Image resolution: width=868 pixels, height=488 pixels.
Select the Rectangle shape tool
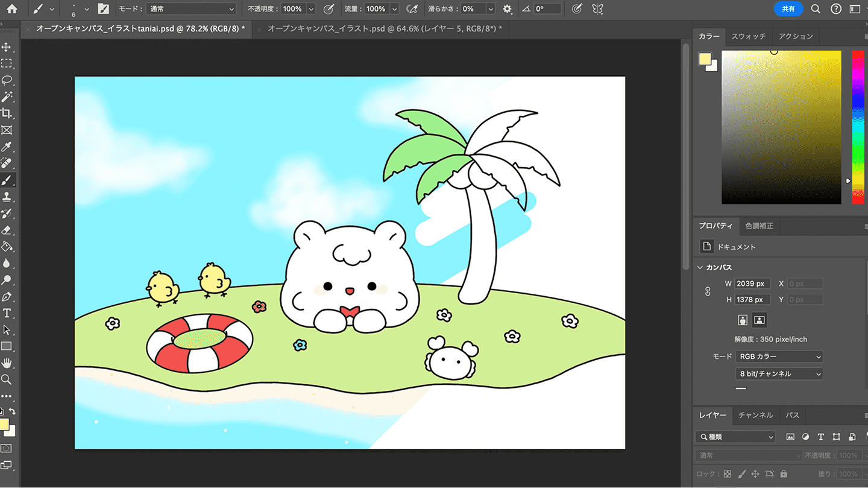[7, 346]
